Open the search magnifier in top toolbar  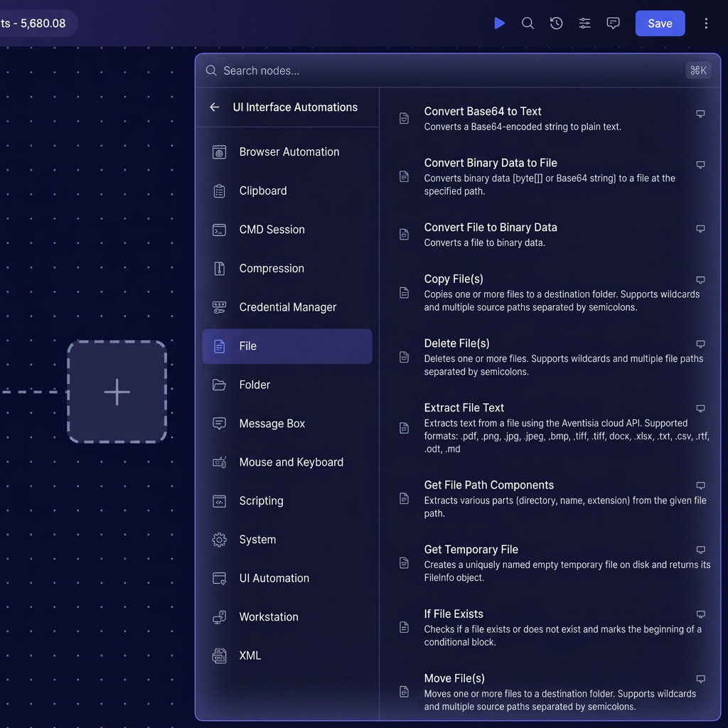528,23
